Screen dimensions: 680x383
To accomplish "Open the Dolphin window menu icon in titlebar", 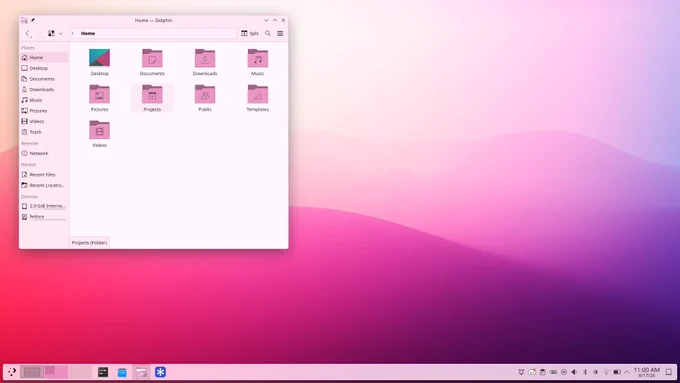I will coord(24,20).
